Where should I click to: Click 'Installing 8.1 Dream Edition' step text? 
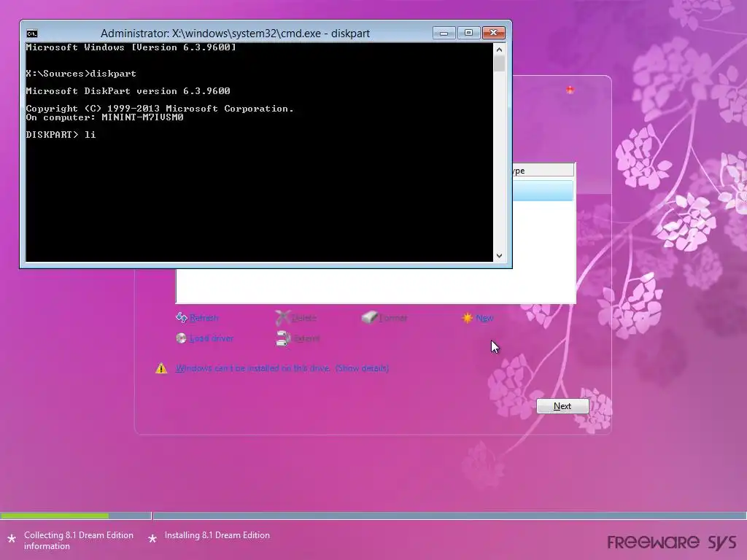pyautogui.click(x=217, y=535)
